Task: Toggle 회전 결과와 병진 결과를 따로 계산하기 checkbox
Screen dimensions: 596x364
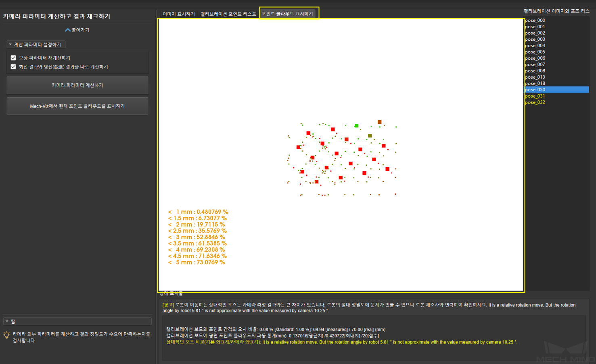Action: [x=13, y=67]
